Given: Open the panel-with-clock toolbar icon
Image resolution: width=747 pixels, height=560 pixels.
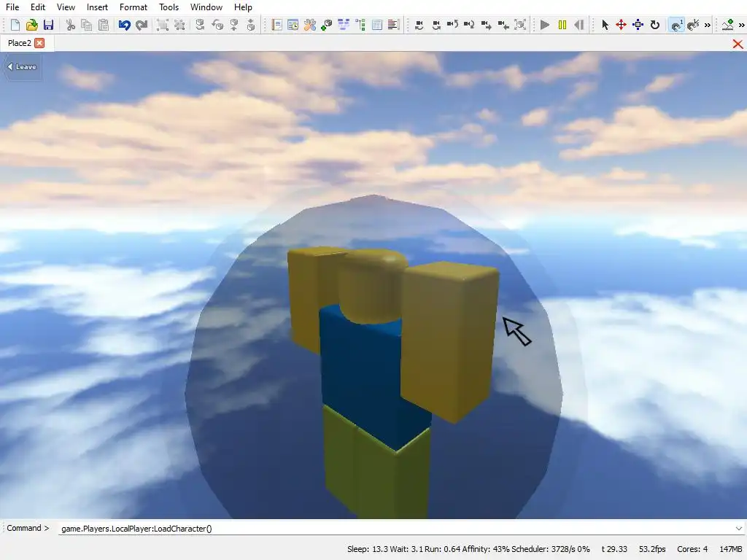Looking at the screenshot, I should [x=293, y=25].
